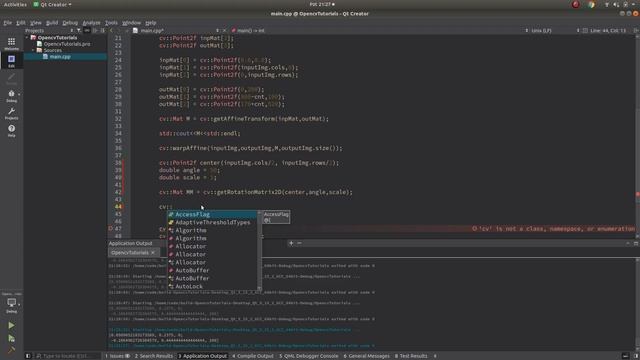Screen dimensions: 640x360
Task: Select main.cpp in project tree
Action: tap(60, 57)
